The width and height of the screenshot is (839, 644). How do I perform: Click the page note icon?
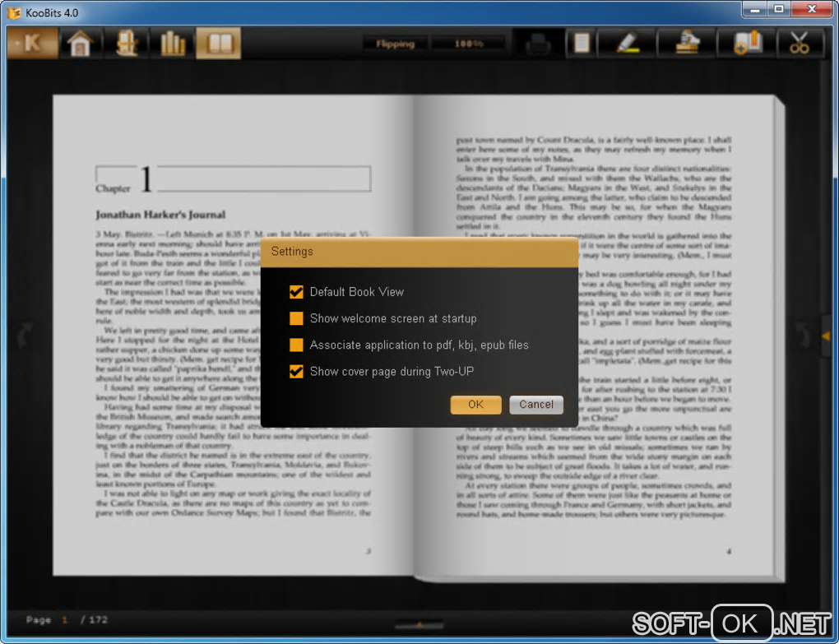point(581,44)
